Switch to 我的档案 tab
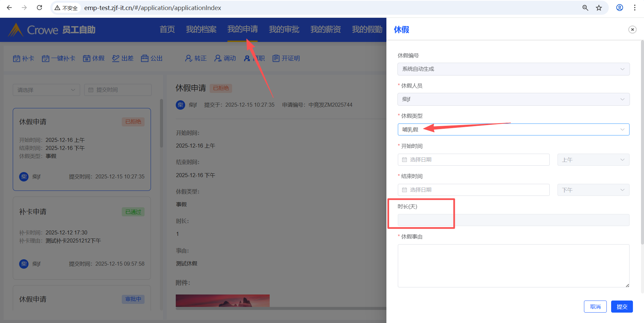This screenshot has height=323, width=644. point(201,30)
